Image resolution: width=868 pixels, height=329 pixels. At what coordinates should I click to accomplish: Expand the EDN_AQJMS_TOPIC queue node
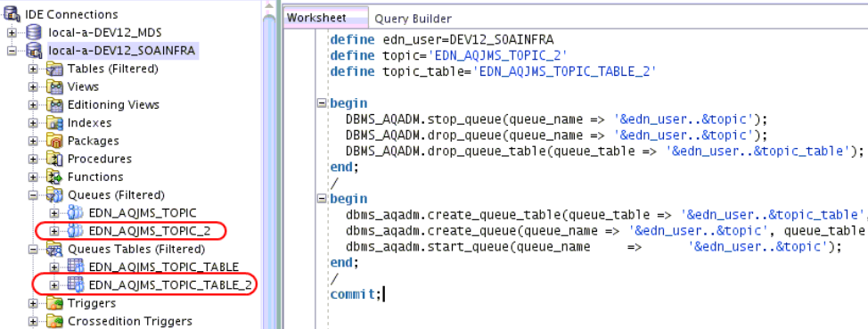pos(54,213)
